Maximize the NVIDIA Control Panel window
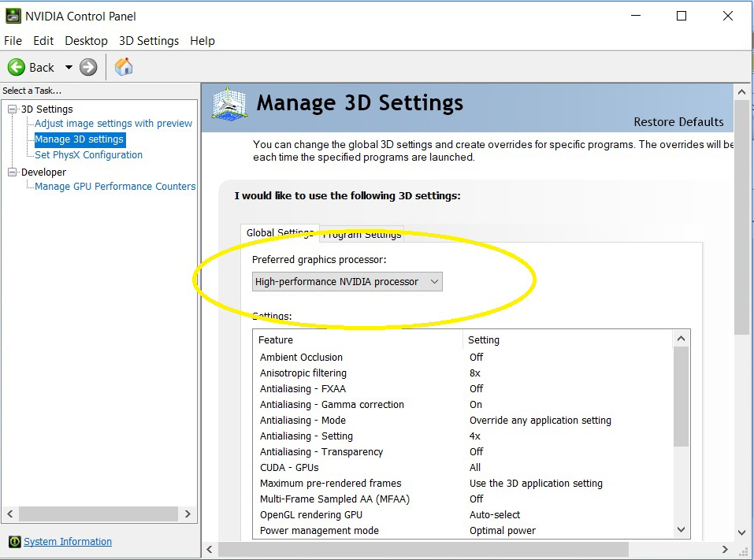 pyautogui.click(x=682, y=16)
